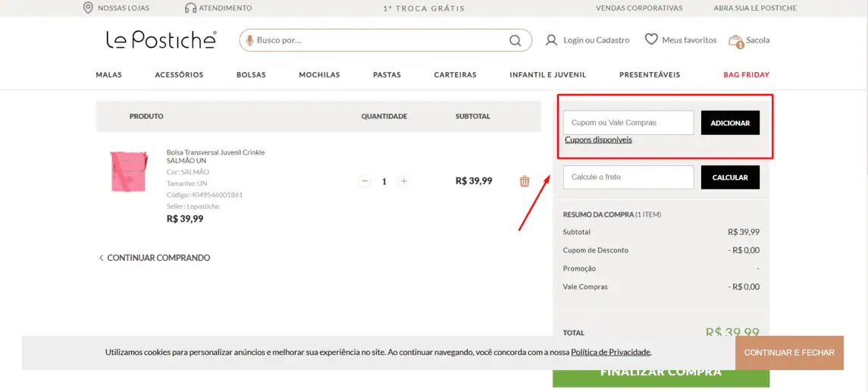Click the subtotal price R$ 39,99 in product row
Screen dimensions: 868x392
(474, 181)
